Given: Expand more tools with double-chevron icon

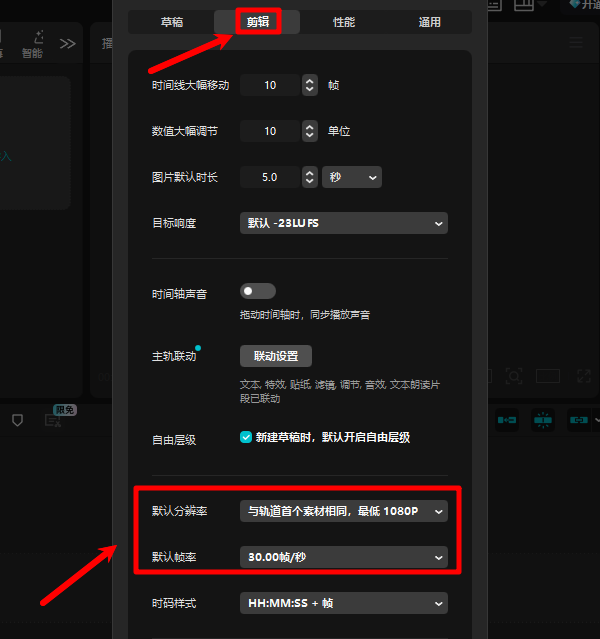Looking at the screenshot, I should (67, 43).
